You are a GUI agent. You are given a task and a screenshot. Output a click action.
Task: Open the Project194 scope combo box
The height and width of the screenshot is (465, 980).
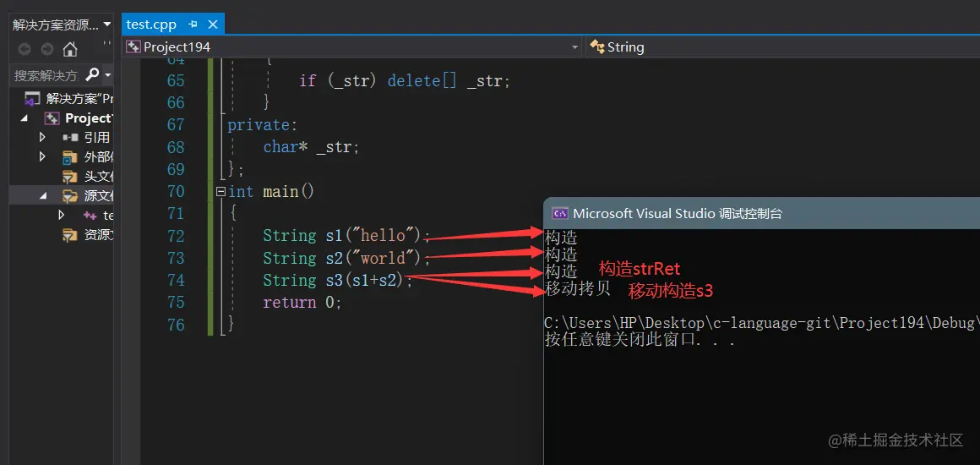[x=353, y=47]
